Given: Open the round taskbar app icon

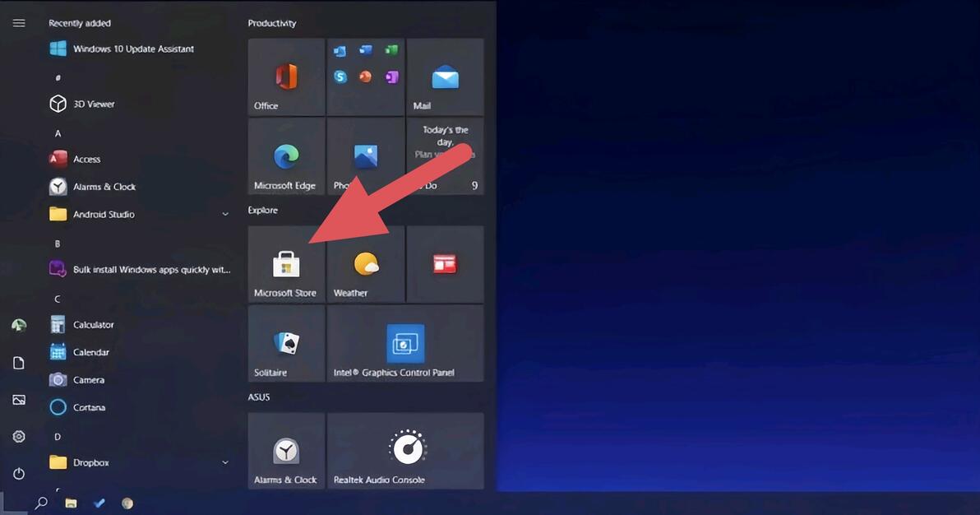Looking at the screenshot, I should 127,503.
